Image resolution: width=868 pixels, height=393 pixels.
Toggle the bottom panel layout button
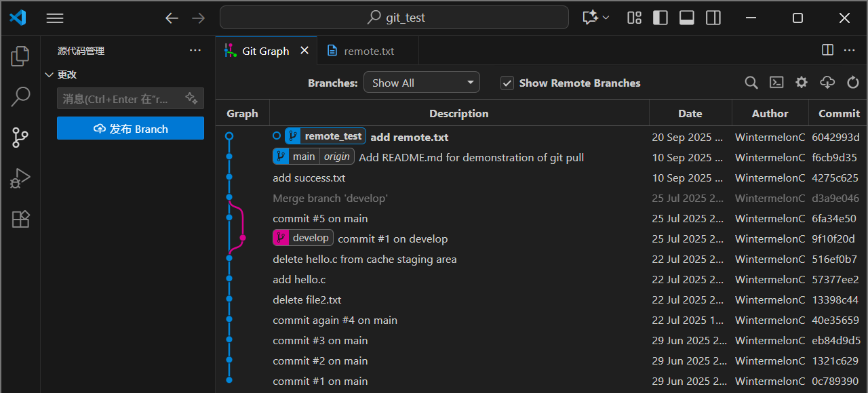pyautogui.click(x=686, y=18)
